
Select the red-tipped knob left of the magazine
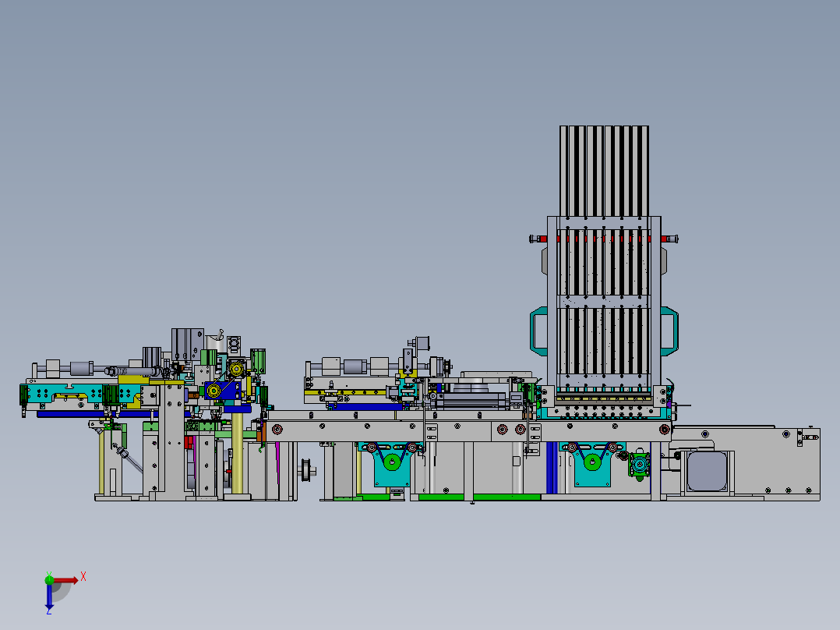(x=538, y=239)
